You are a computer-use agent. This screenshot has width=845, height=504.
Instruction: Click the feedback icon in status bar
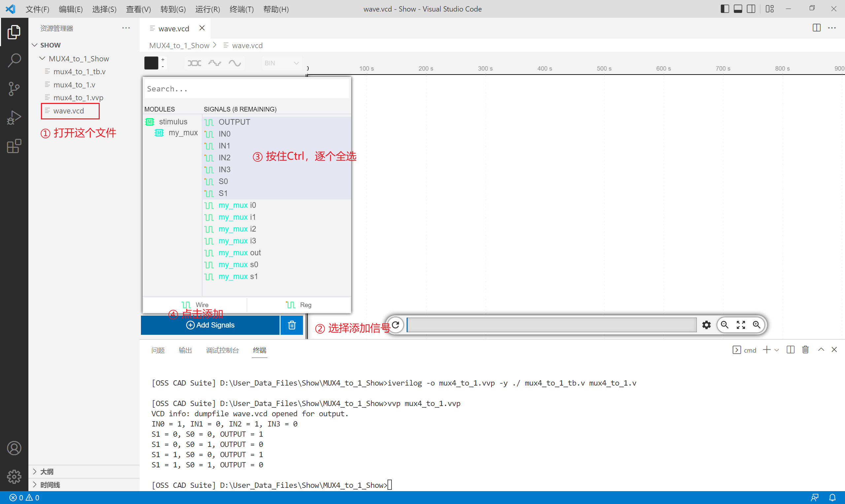point(815,497)
